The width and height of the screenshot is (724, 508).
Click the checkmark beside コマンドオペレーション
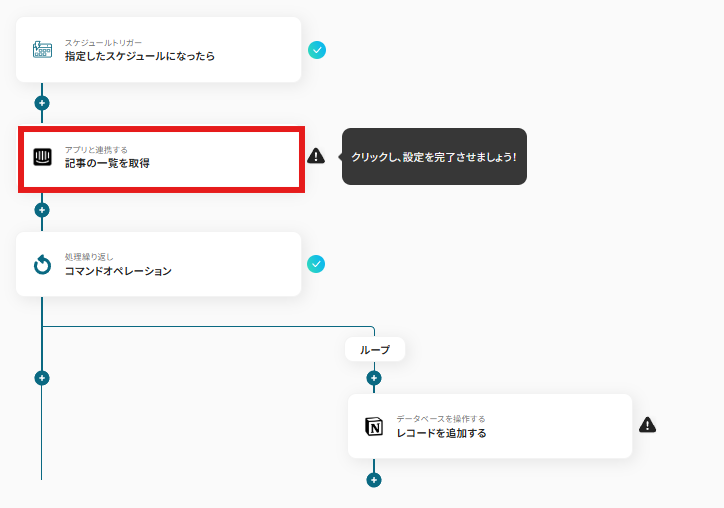[x=316, y=264]
